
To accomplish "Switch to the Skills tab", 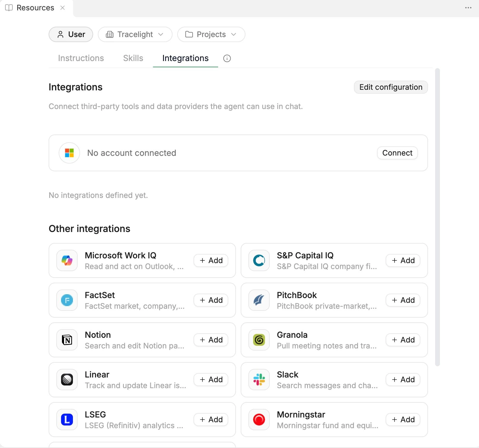I will coord(133,58).
